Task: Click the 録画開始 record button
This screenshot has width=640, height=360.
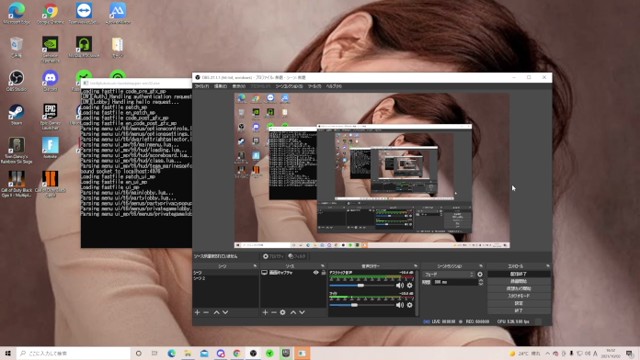Action: [519, 282]
